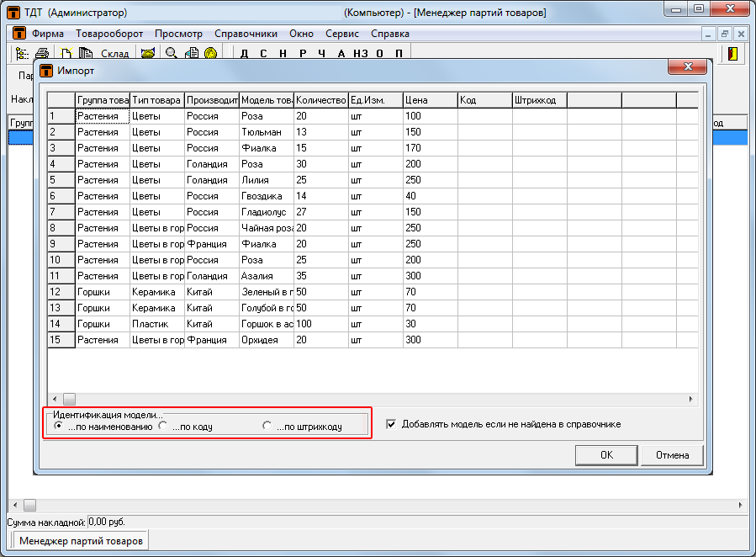Click the Орхидея model cell
The width and height of the screenshot is (756, 557).
(267, 340)
